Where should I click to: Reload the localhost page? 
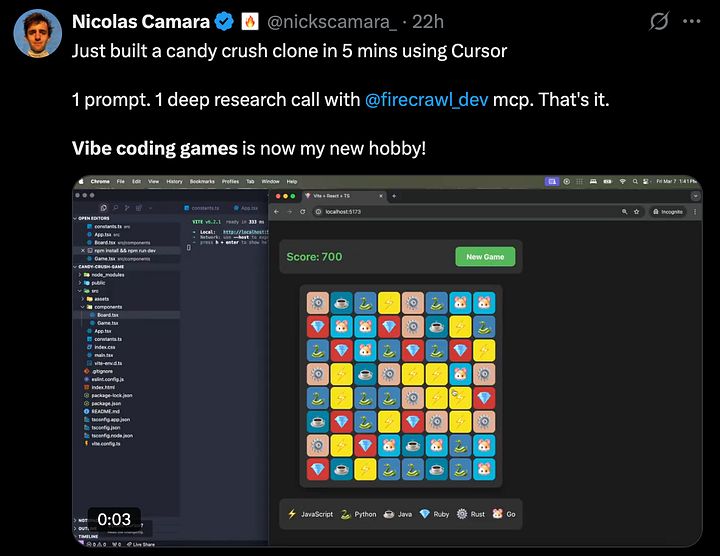tap(302, 212)
